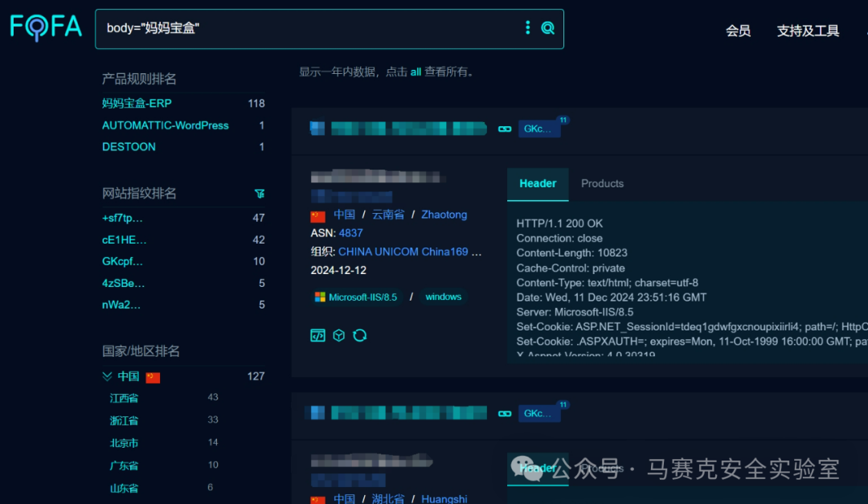Image resolution: width=868 pixels, height=504 pixels.
Task: Click the GKc… badge on first result
Action: click(x=539, y=129)
